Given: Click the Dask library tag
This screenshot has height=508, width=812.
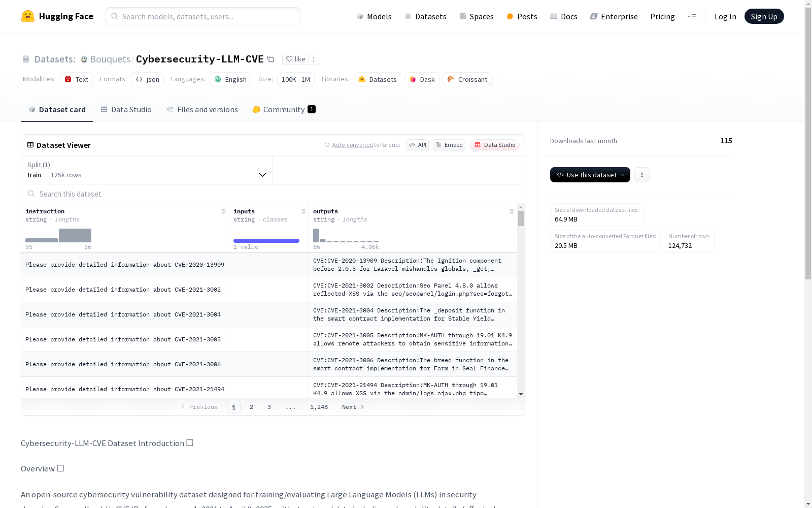Looking at the screenshot, I should (422, 79).
